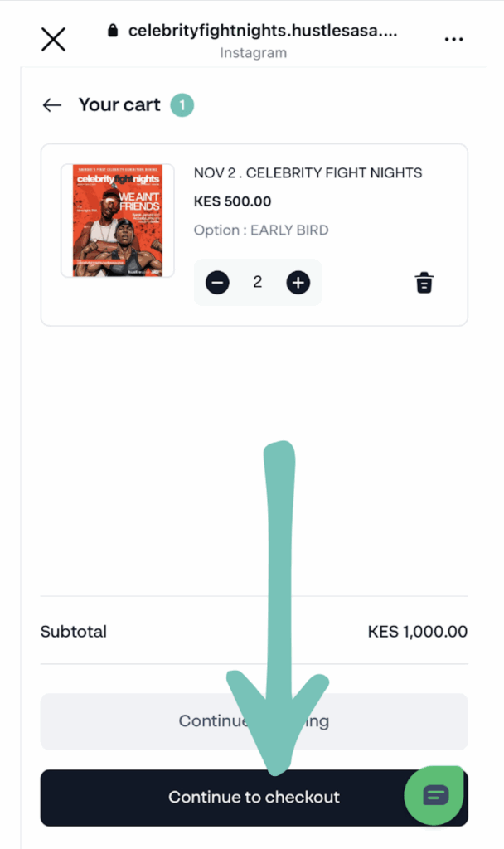Go back using the arrow beside Your cart
This screenshot has height=849, width=504.
(52, 105)
